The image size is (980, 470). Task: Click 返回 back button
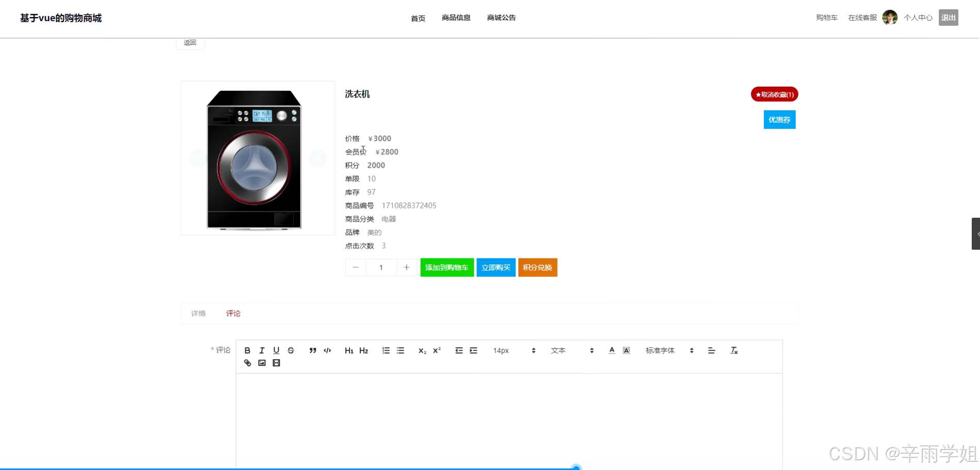pyautogui.click(x=190, y=43)
